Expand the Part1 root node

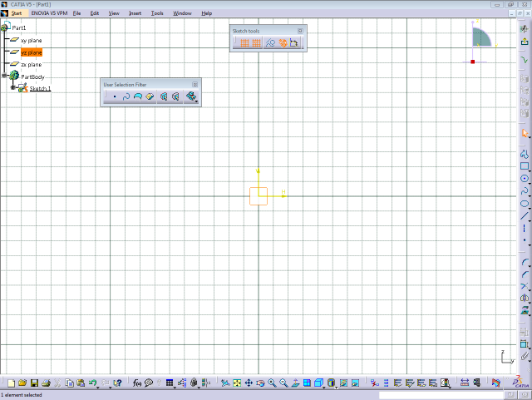tap(2, 27)
